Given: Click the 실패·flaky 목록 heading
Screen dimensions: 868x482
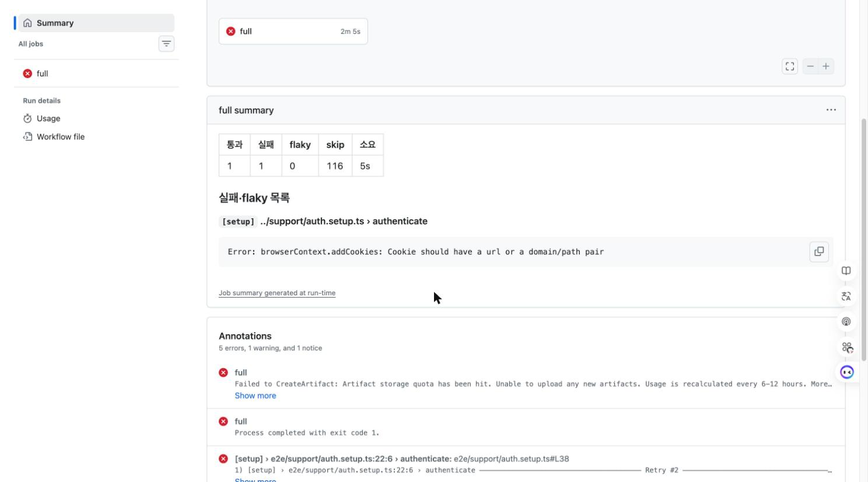Looking at the screenshot, I should pos(254,198).
